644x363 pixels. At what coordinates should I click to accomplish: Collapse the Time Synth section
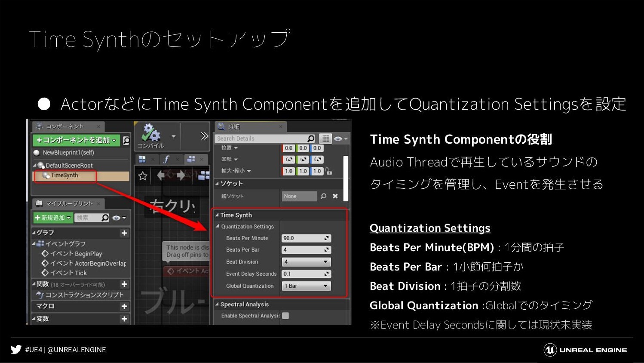pos(217,215)
